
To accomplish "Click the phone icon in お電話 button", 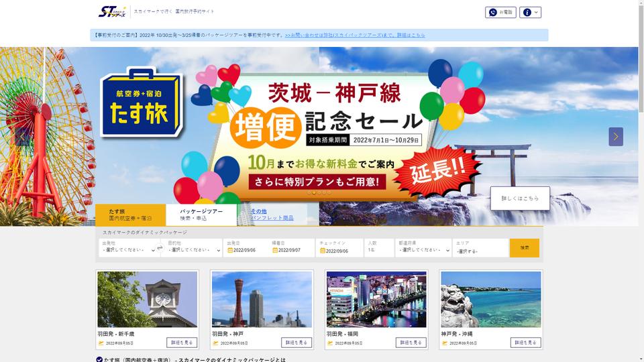I will [x=493, y=12].
